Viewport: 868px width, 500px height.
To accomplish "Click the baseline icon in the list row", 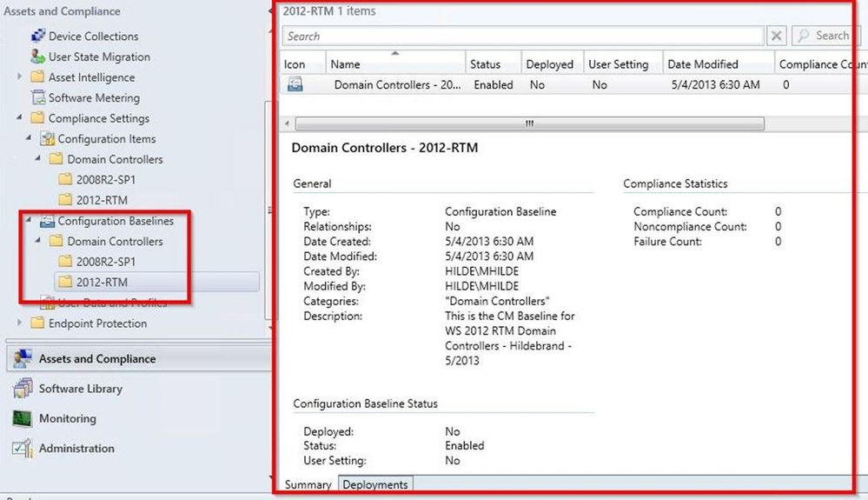I will (295, 84).
